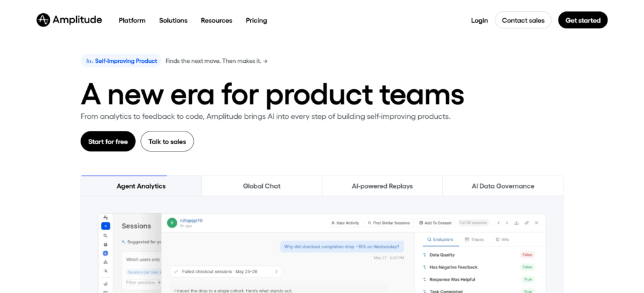Open the Platform menu
Viewport: 644px width, 293px height.
click(x=132, y=20)
